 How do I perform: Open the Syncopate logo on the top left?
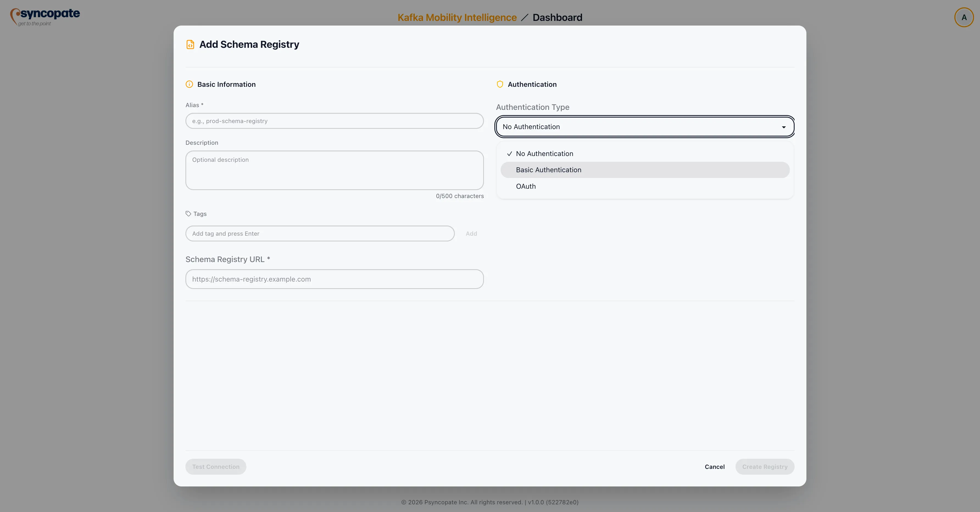[44, 16]
